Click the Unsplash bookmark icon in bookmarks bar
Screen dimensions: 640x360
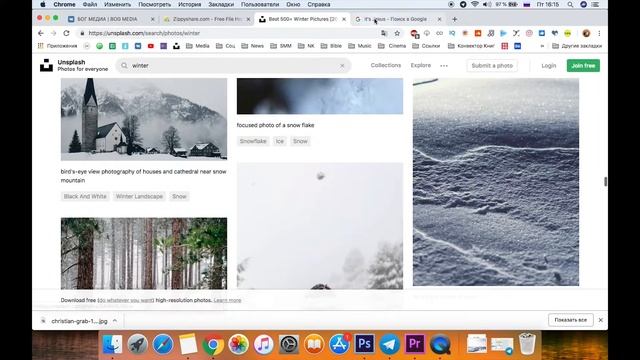click(x=176, y=46)
